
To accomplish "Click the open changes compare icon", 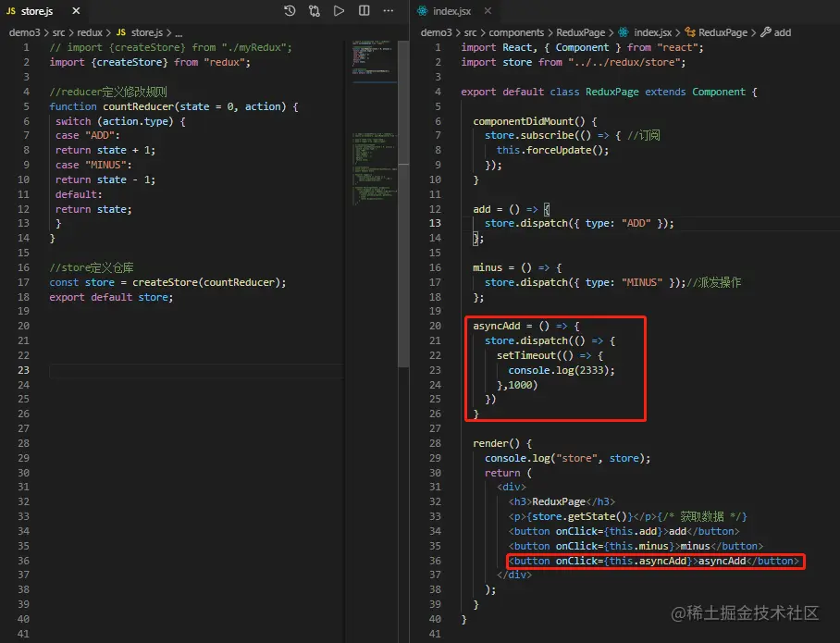I will tap(315, 11).
